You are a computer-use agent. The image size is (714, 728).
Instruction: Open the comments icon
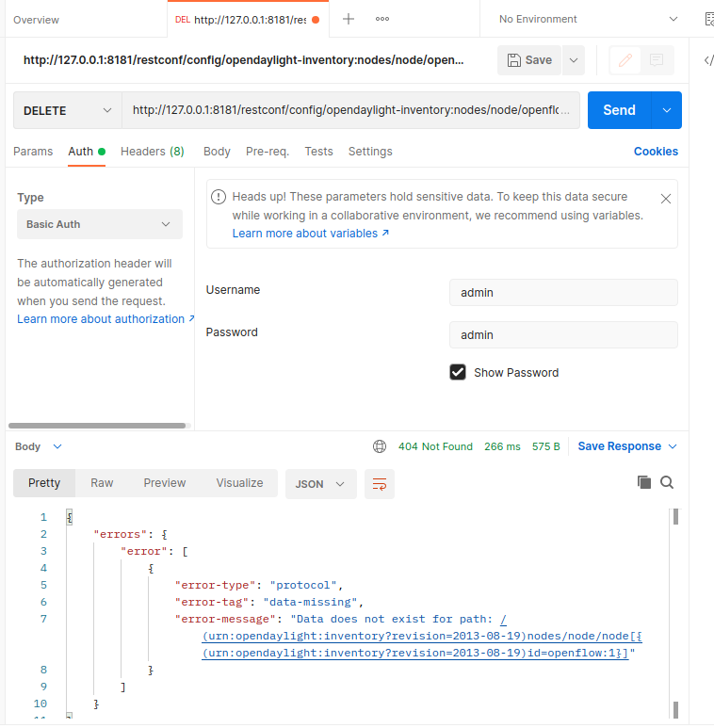tap(657, 60)
